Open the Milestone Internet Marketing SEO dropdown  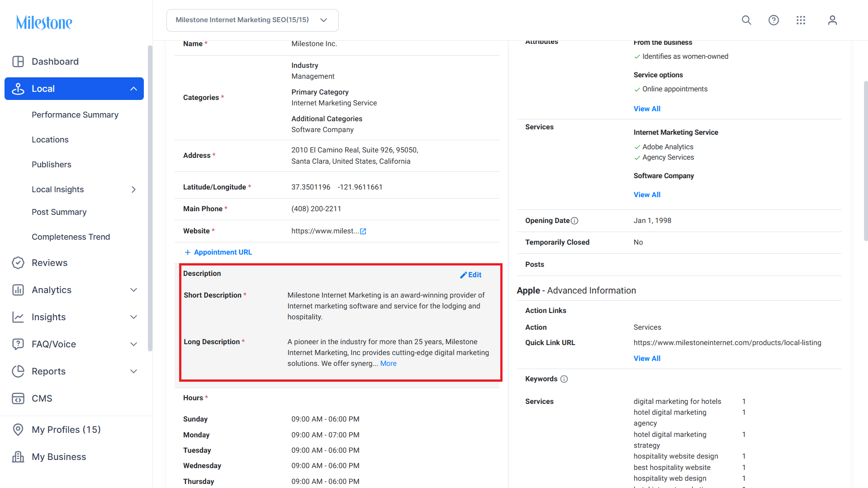tap(252, 20)
